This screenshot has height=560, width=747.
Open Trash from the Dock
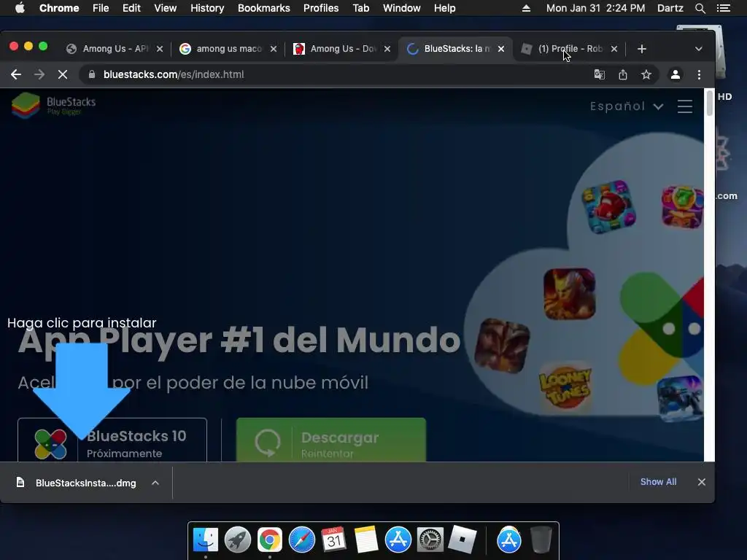[x=541, y=540]
